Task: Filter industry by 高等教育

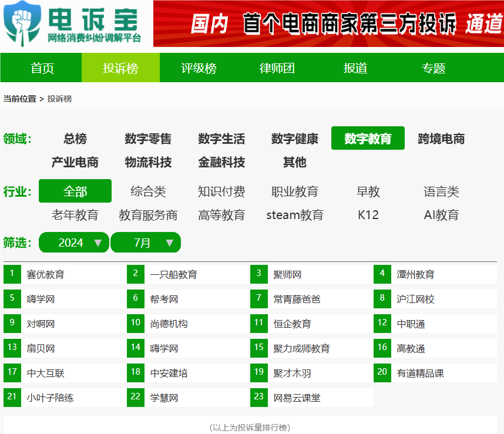Action: (221, 215)
